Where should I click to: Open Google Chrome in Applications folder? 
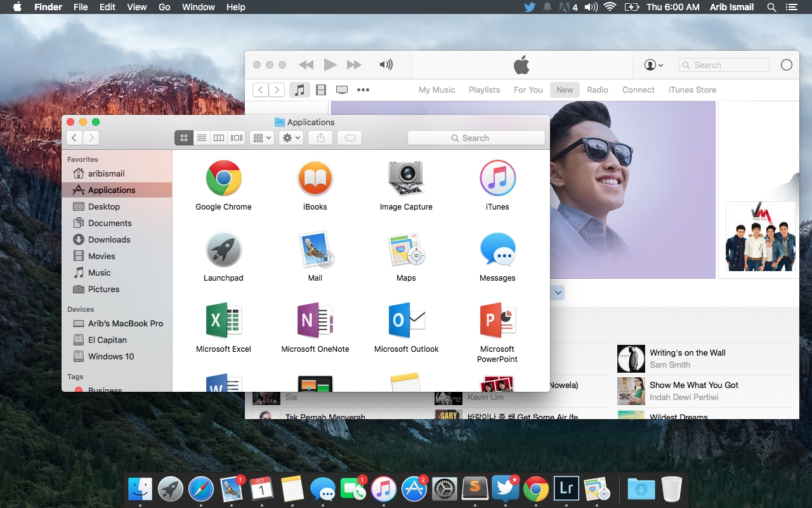[223, 178]
